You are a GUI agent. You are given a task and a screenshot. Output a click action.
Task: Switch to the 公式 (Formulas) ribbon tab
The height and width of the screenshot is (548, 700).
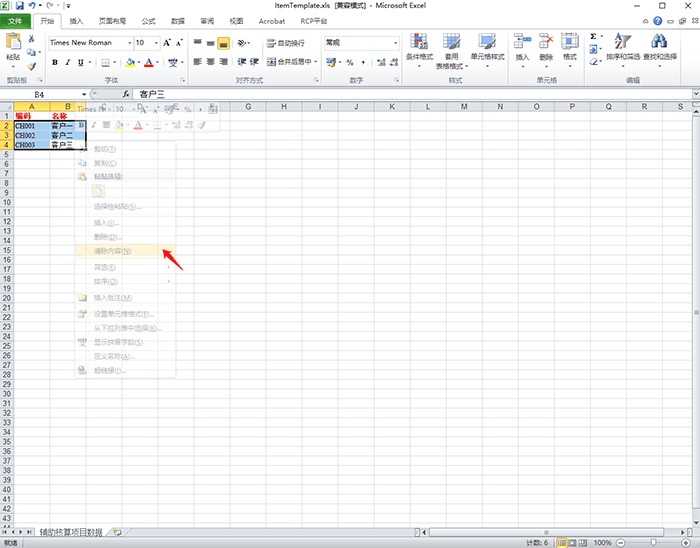pos(148,21)
